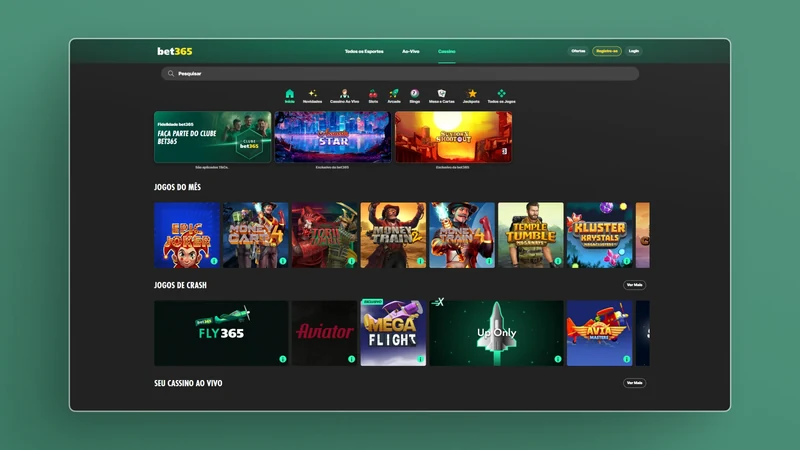
Task: Show info for Kluster Krystals game
Action: coord(627,261)
